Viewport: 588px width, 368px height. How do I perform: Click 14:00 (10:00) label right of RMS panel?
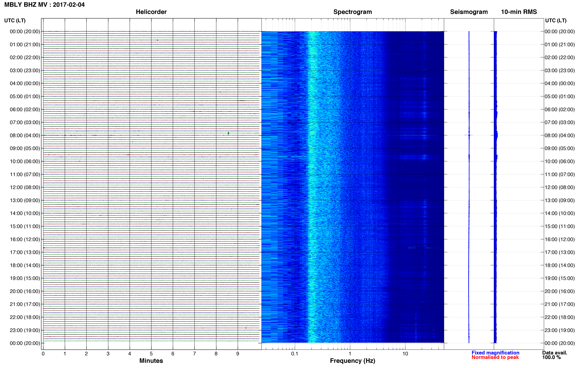(560, 213)
